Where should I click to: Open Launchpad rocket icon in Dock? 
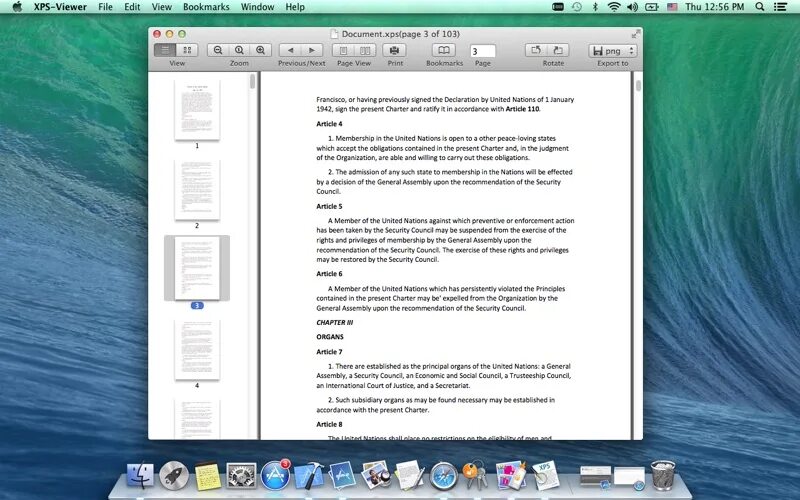pos(173,476)
